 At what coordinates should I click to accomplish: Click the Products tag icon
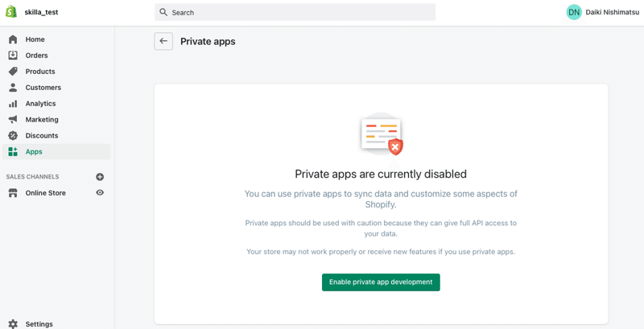(13, 72)
